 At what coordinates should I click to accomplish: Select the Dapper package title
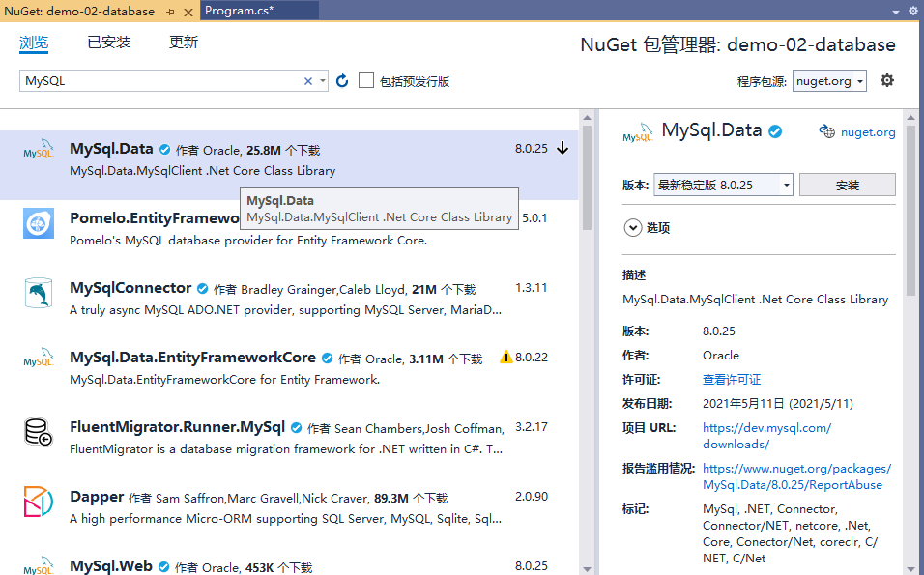97,497
